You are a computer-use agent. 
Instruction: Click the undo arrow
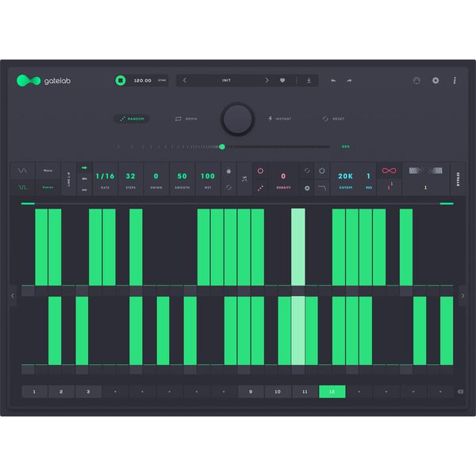[x=333, y=80]
